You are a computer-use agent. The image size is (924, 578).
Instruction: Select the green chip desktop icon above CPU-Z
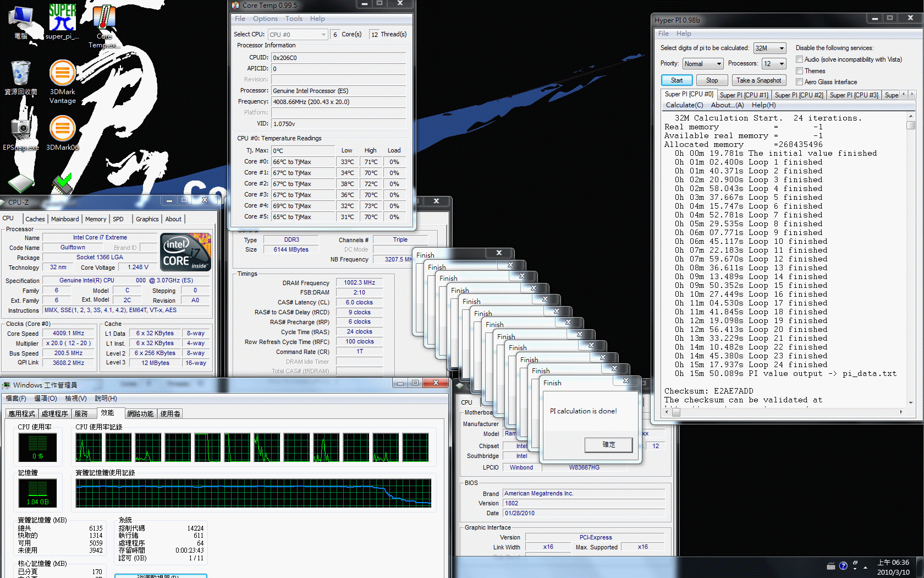click(21, 183)
